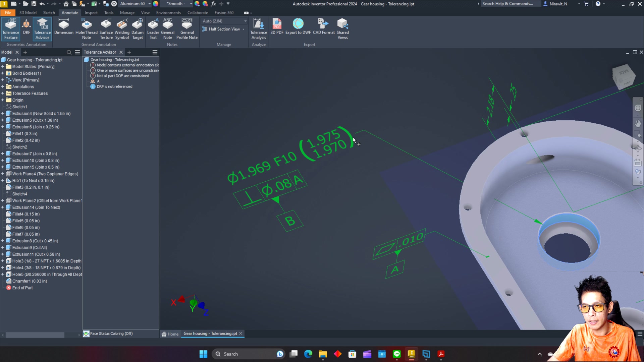Select Extrusion4 (New Solid x 1.55 in)
Viewport: 644px width, 362px height.
(x=41, y=114)
